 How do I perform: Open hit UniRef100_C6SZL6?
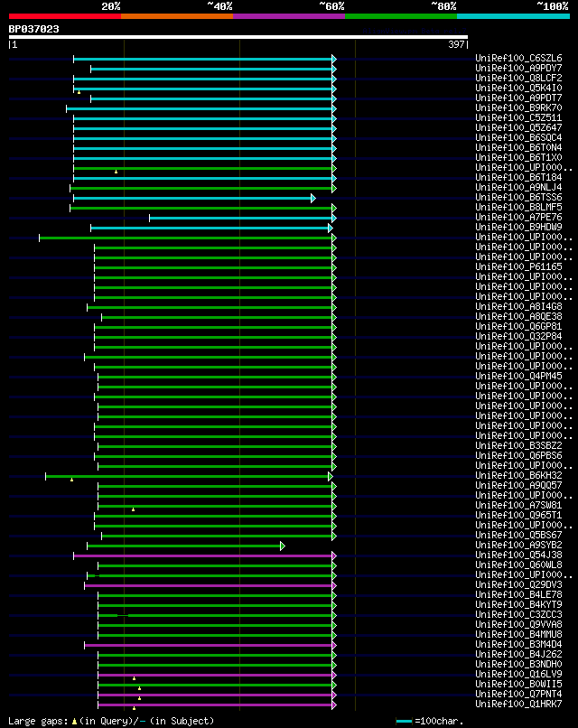(x=518, y=59)
